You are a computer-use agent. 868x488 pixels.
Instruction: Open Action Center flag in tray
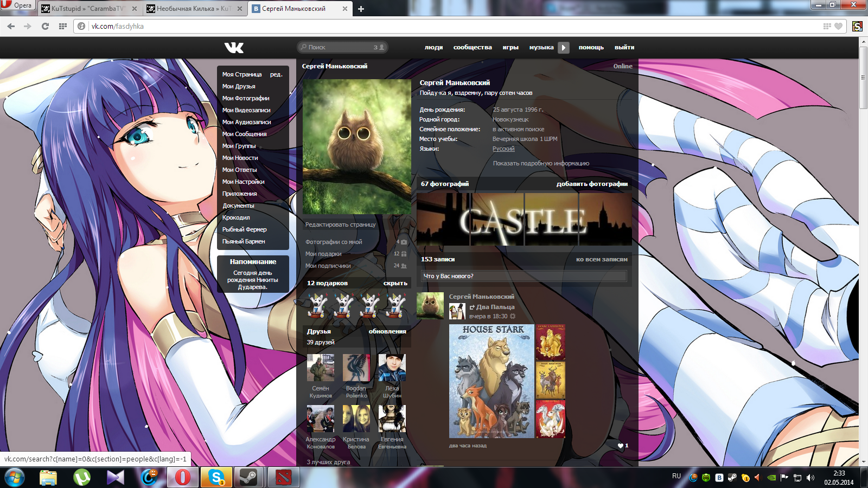pyautogui.click(x=784, y=478)
